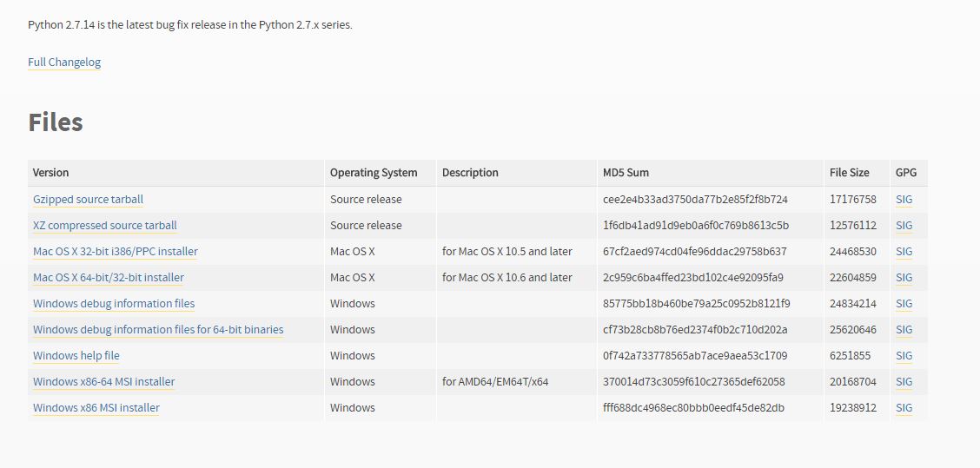Open SIG for Windows x86-64 MSI installer
980x468 pixels.
[x=904, y=382]
